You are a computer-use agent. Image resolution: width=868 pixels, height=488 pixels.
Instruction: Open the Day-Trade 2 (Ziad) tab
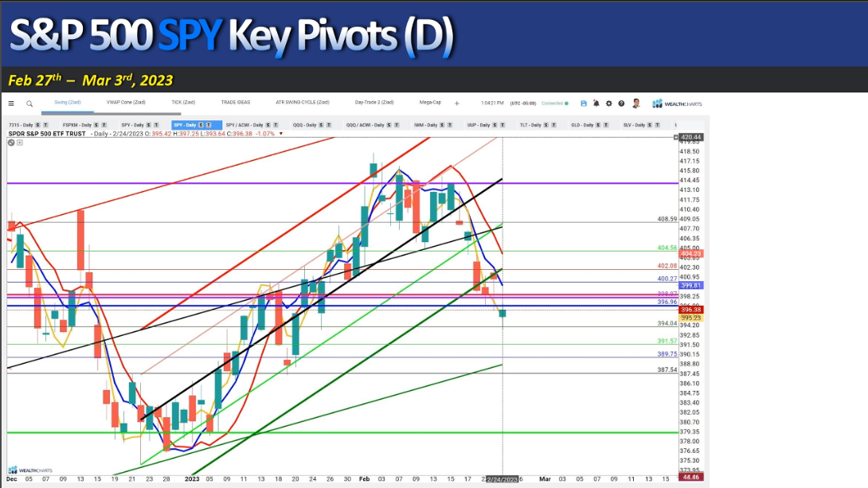[374, 103]
